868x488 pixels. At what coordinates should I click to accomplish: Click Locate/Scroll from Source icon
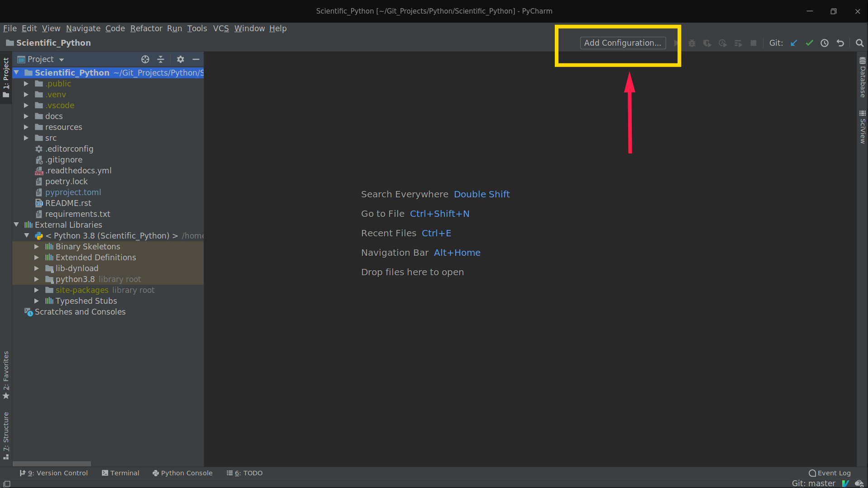[145, 59]
